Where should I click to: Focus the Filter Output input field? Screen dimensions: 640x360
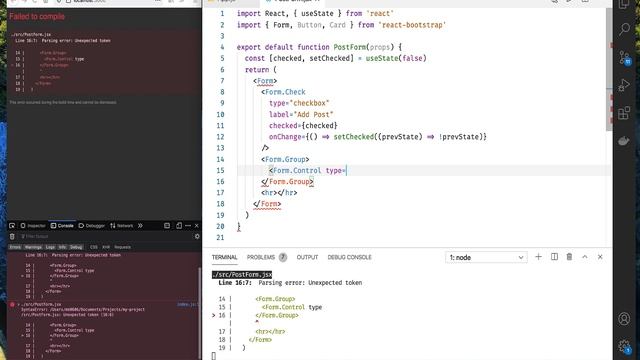pos(105,236)
